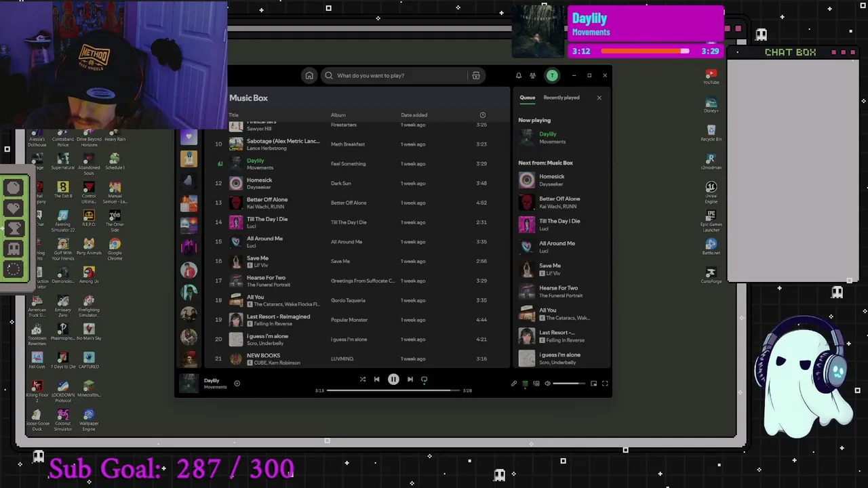Open artist link Dayseeker in playlist
This screenshot has width=868, height=488.
coord(259,187)
